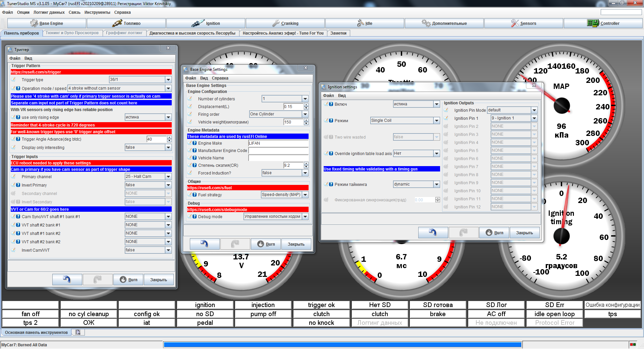Open Fuel strategy dropdown Speed-density (MAP)

point(285,195)
